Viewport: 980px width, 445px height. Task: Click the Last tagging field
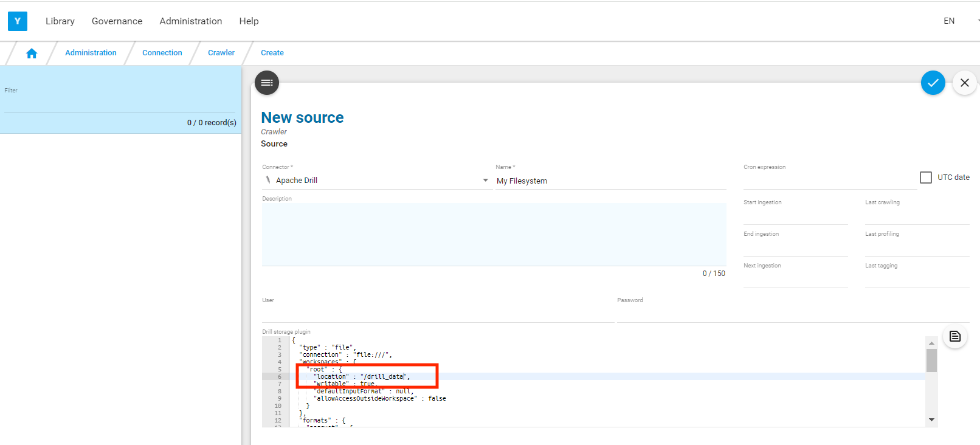click(917, 280)
